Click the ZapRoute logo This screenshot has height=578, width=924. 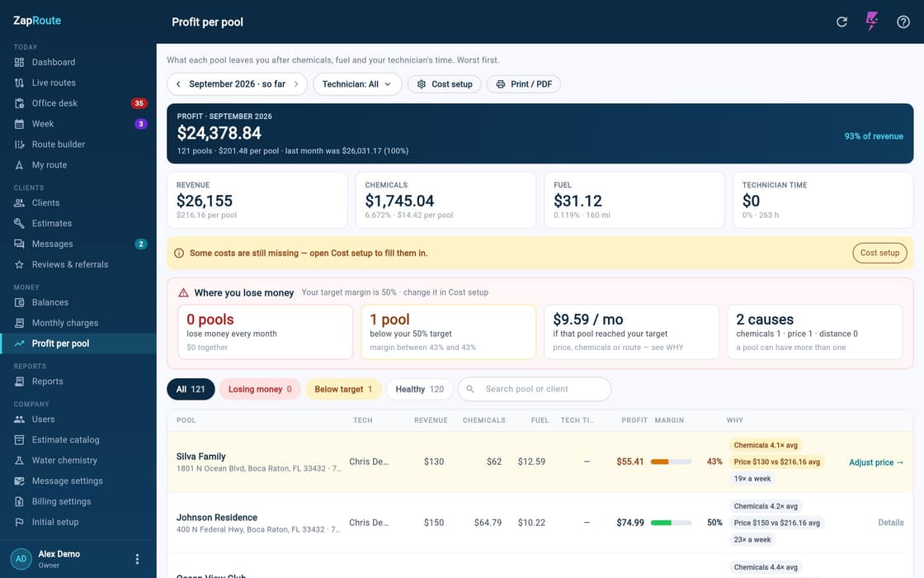pyautogui.click(x=37, y=21)
